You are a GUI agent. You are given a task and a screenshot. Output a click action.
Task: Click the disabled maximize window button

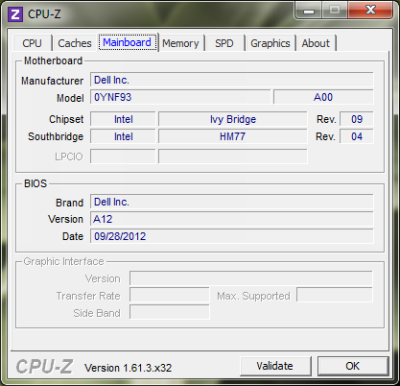tap(335, 10)
